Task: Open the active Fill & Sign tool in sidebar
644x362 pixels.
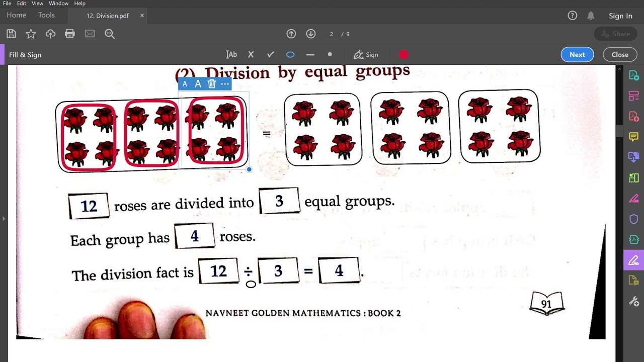Action: (634, 260)
